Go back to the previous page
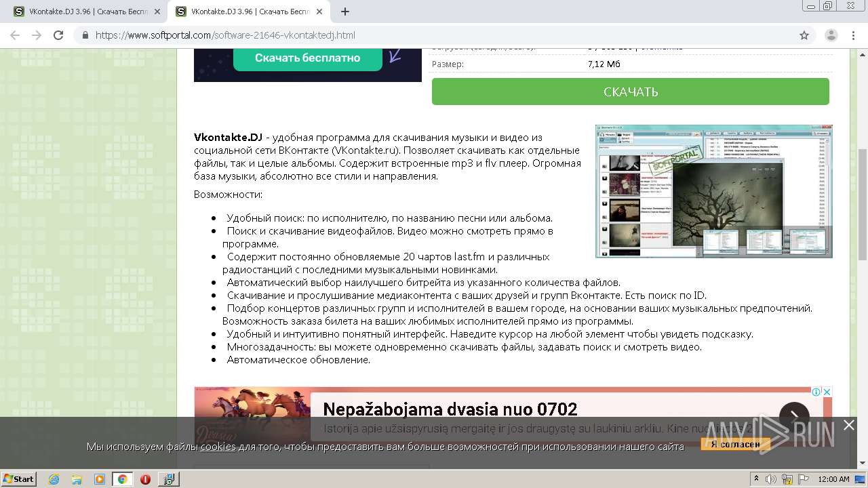This screenshot has width=868, height=488. tap(15, 35)
